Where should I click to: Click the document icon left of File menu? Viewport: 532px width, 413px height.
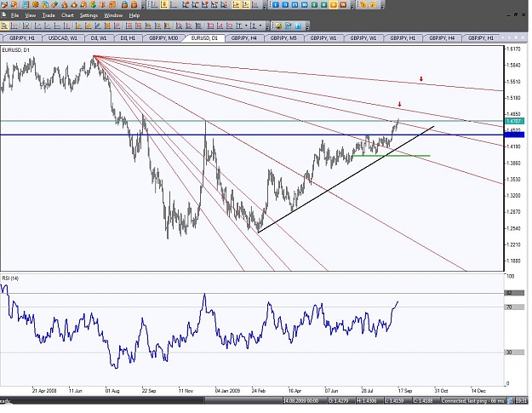click(x=3, y=15)
